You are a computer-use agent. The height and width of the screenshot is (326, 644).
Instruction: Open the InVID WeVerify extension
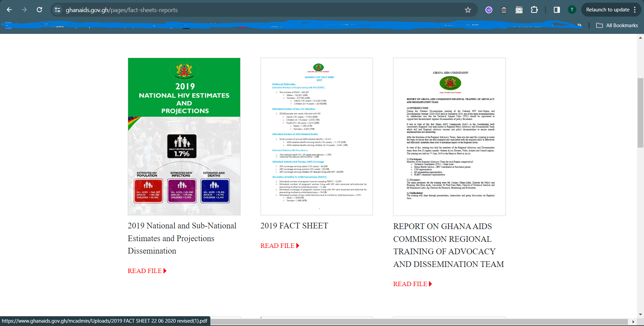point(519,10)
